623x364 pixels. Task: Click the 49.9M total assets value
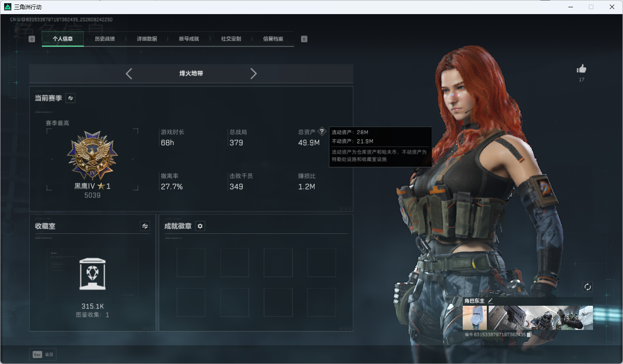coord(309,143)
